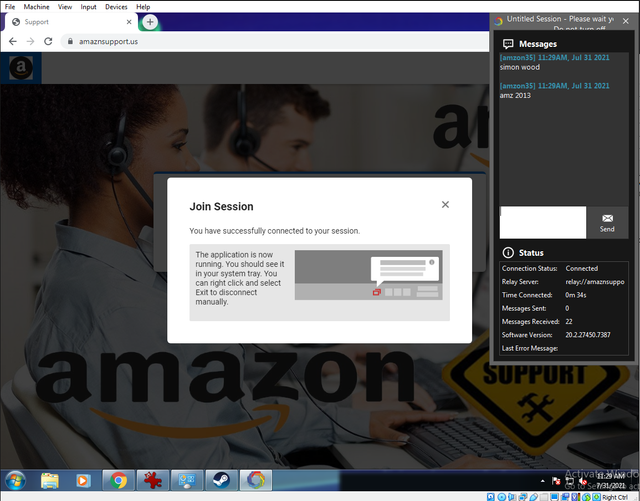640x501 pixels.
Task: Click VirtualBox keyboard capture indicator
Action: pyautogui.click(x=597, y=497)
